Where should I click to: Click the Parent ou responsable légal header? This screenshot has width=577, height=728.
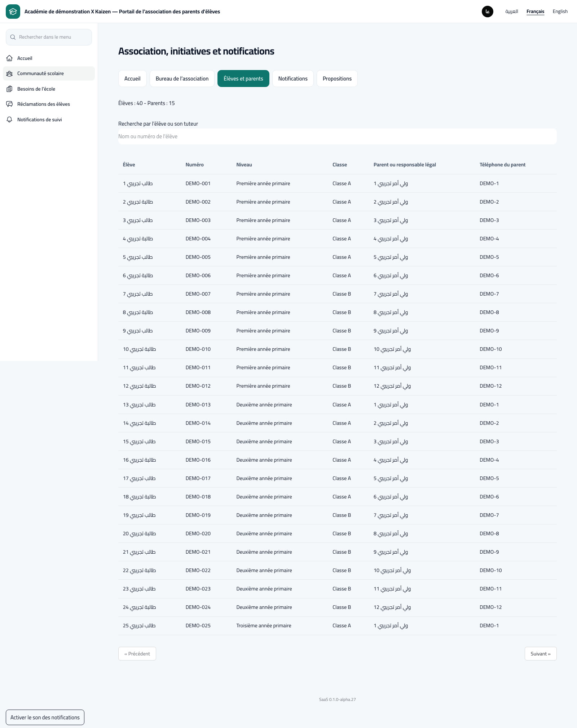[x=405, y=165]
